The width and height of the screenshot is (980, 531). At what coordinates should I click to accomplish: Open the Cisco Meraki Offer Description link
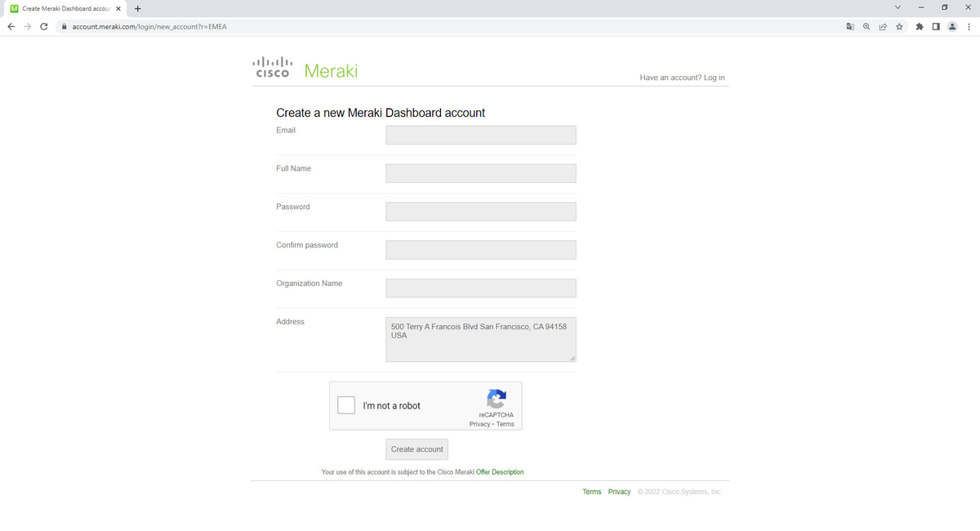coord(500,471)
